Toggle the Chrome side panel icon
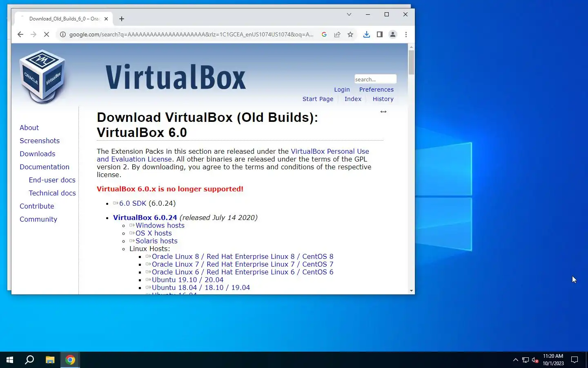This screenshot has width=588, height=368. (380, 34)
